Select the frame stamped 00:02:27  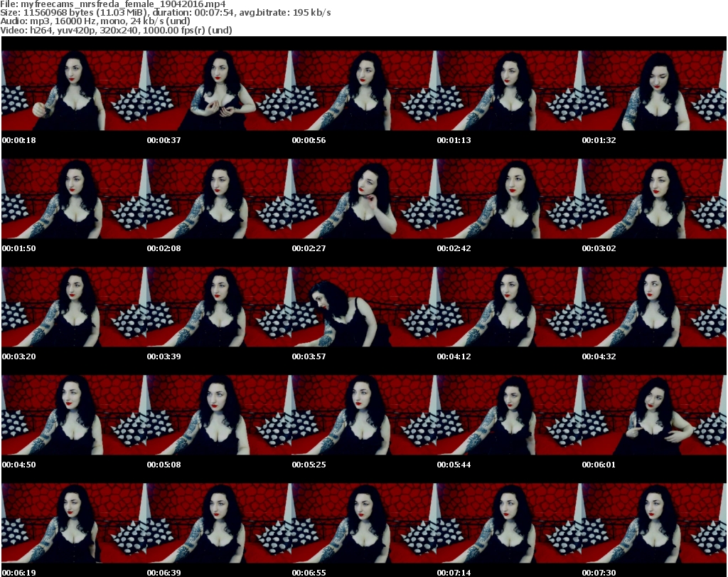coord(364,198)
